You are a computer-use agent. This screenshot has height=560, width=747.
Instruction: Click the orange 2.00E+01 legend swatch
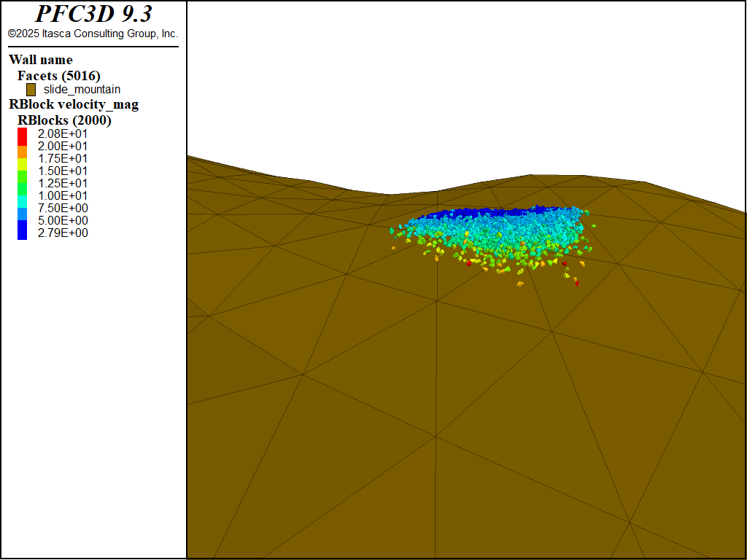pyautogui.click(x=22, y=147)
